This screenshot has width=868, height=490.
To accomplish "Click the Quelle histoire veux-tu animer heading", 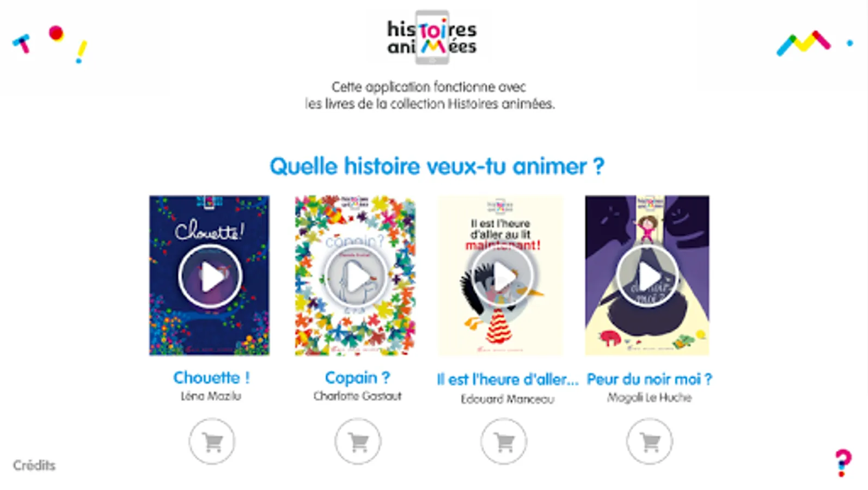I will pyautogui.click(x=437, y=166).
